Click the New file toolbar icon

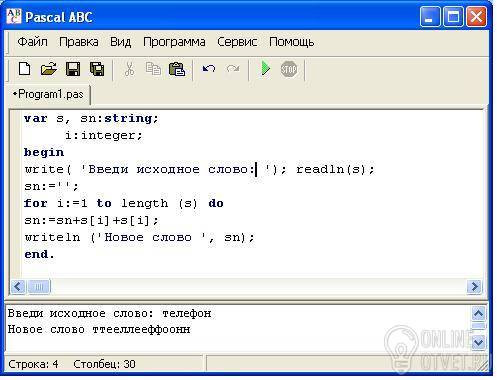(25, 69)
